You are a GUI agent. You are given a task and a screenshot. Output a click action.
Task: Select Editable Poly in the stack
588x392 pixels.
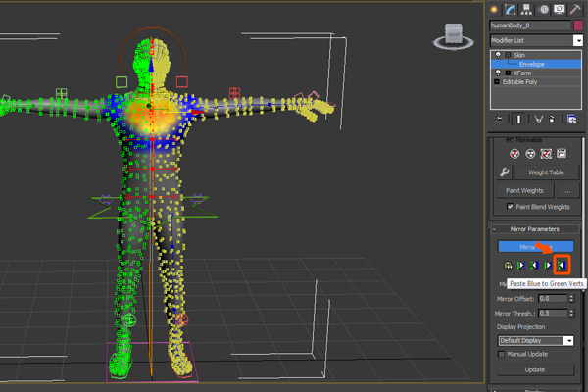519,82
